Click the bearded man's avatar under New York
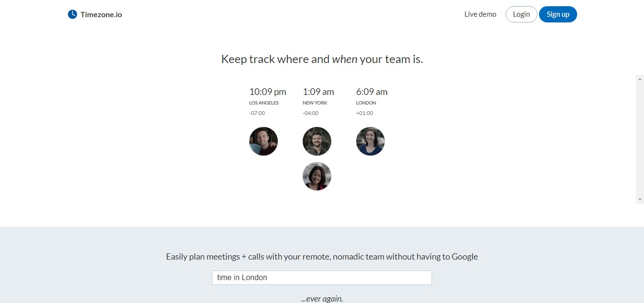 (x=317, y=141)
